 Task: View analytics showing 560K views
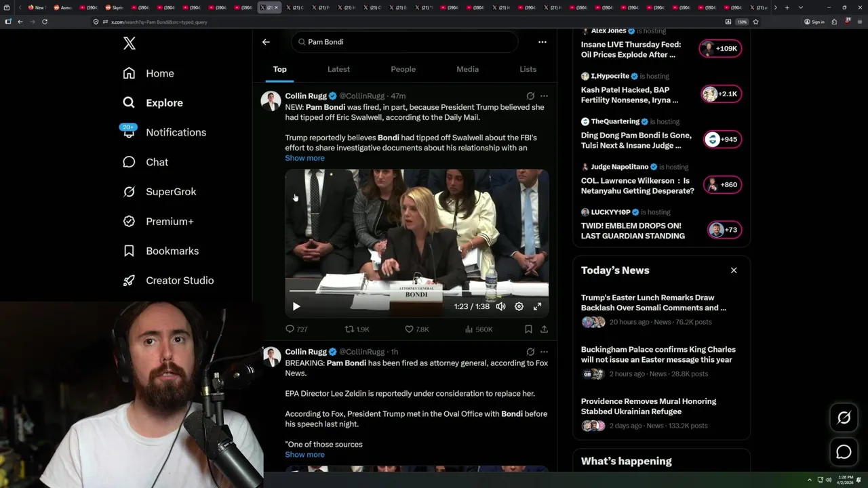(x=479, y=329)
